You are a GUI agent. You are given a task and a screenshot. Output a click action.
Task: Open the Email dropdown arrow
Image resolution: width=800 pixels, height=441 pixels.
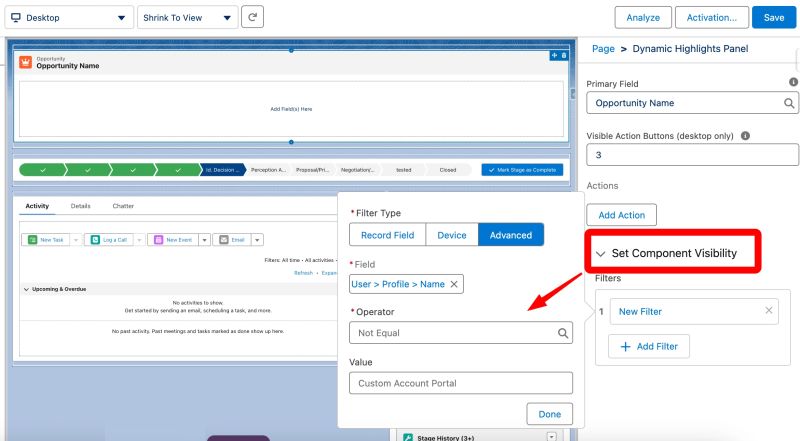point(257,239)
